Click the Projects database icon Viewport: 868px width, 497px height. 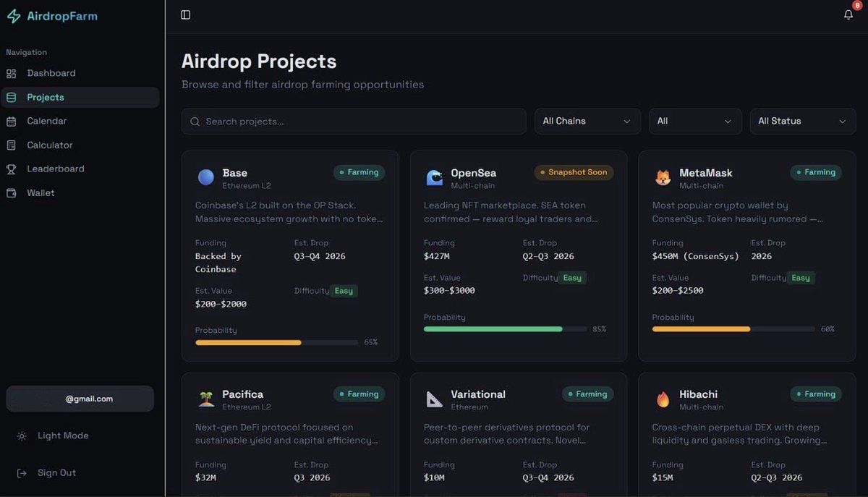pos(11,97)
